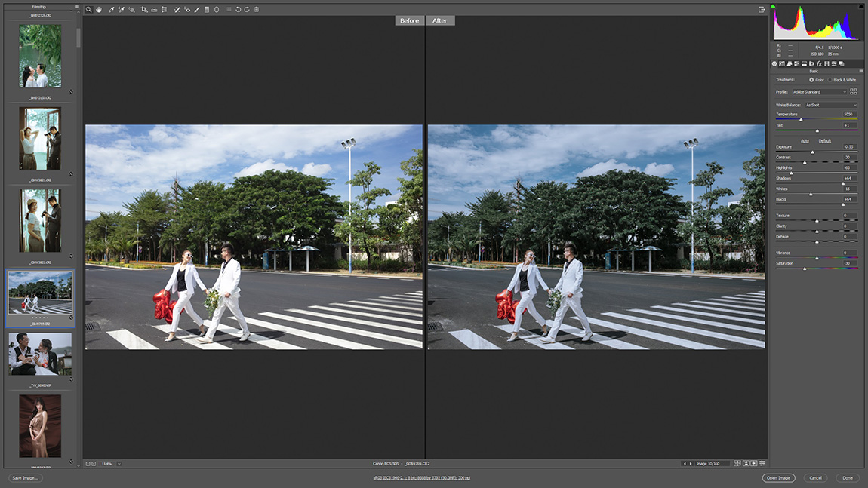Select the Crop tool
Screen dimensions: 868x488
(144, 9)
